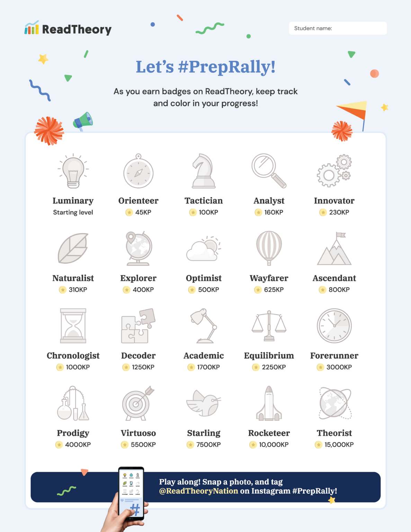Image resolution: width=411 pixels, height=532 pixels.
Task: Click the Let's #PrepRally! heading
Action: click(x=206, y=67)
